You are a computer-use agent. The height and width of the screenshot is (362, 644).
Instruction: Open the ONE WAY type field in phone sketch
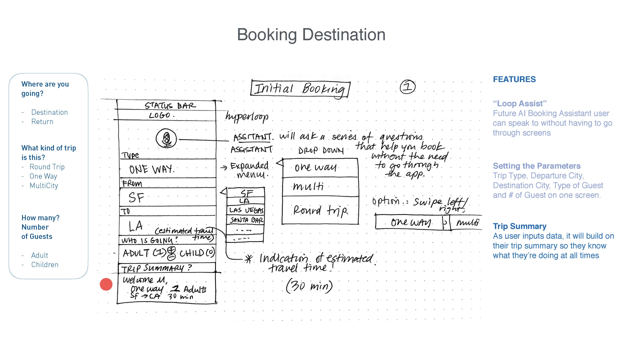tap(168, 169)
